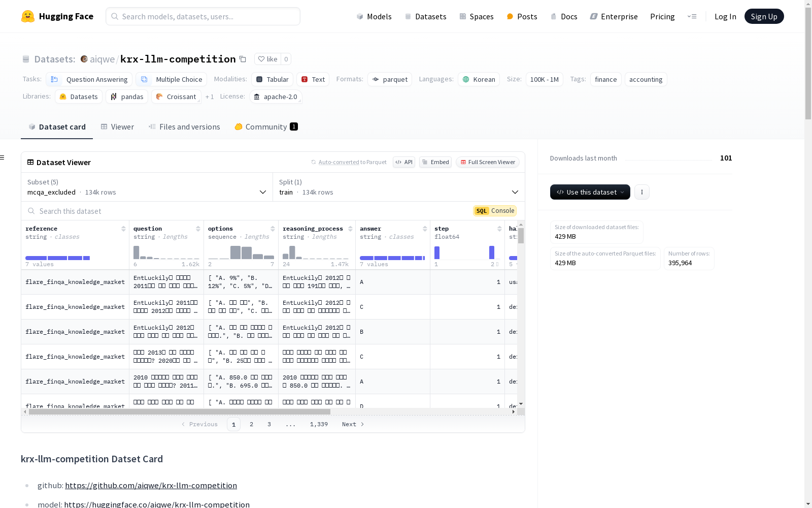This screenshot has height=508, width=812.
Task: Click the table vertical scrollbar thumb
Action: point(521,235)
